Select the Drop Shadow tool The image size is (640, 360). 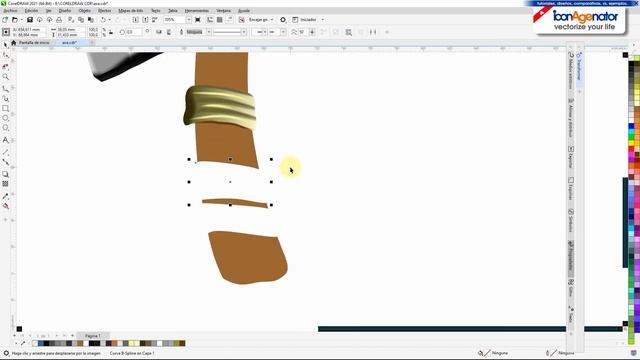coord(5,174)
